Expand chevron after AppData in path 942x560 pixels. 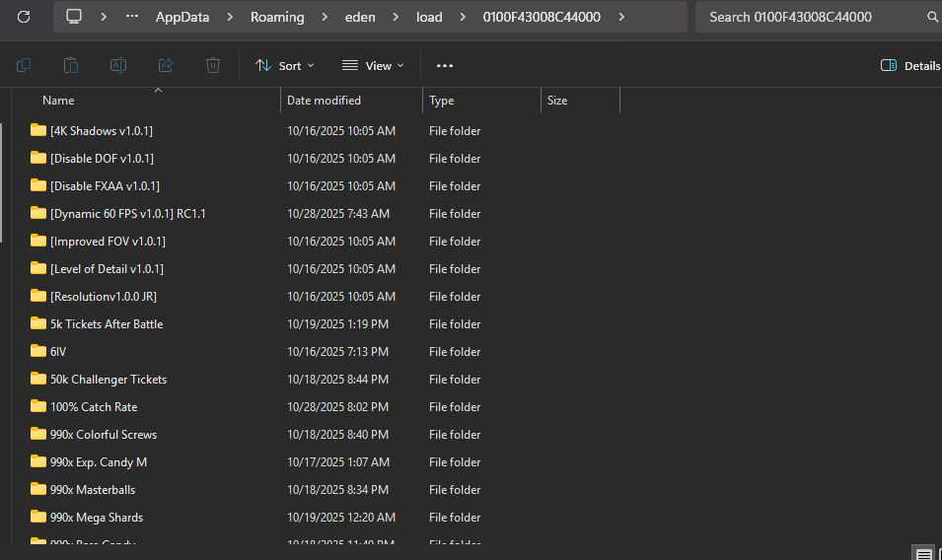tap(230, 17)
